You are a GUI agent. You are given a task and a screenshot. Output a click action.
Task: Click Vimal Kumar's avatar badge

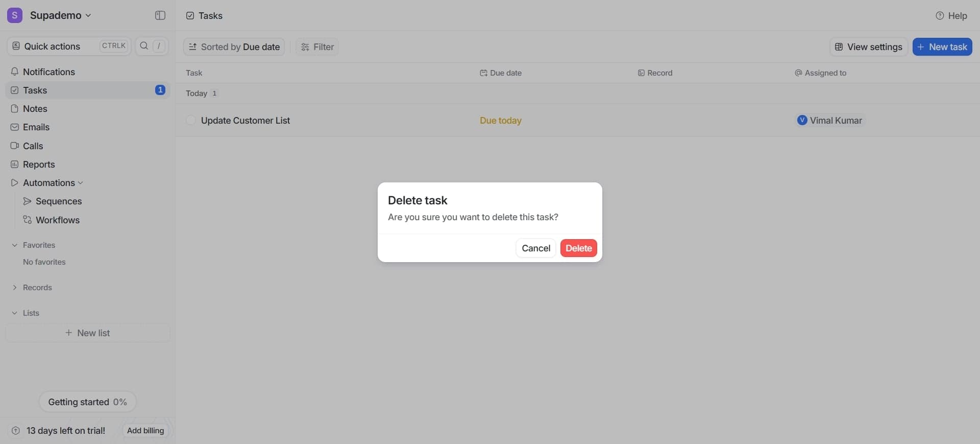(802, 120)
